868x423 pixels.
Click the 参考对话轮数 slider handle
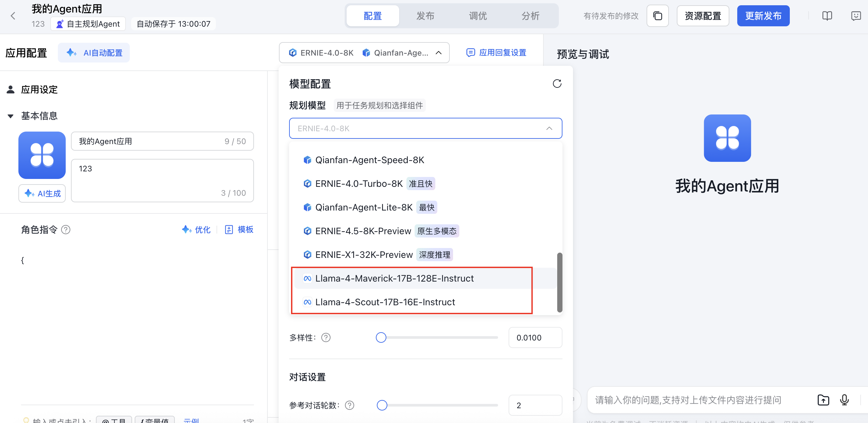(382, 405)
